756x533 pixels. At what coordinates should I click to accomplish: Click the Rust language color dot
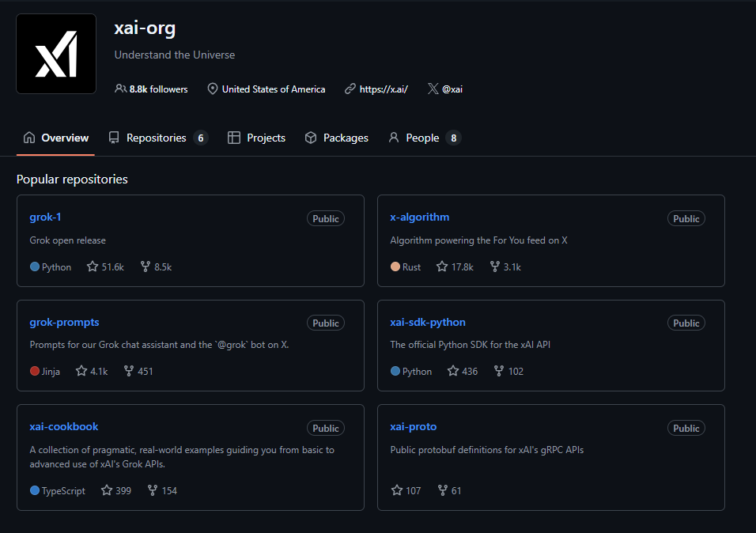click(x=395, y=266)
